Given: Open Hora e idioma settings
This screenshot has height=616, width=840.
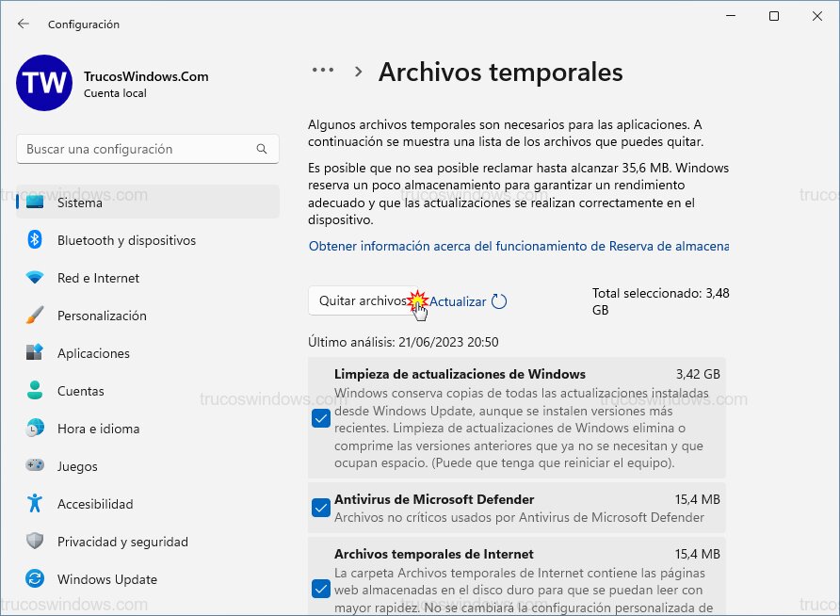Looking at the screenshot, I should click(98, 429).
